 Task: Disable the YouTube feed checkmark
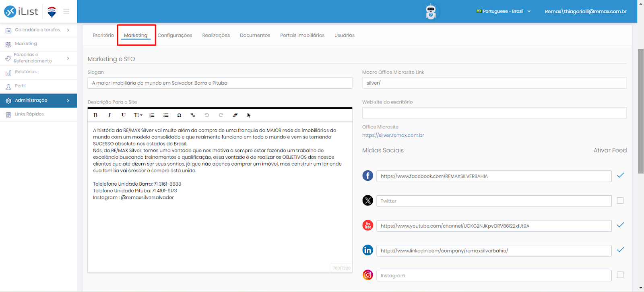620,225
